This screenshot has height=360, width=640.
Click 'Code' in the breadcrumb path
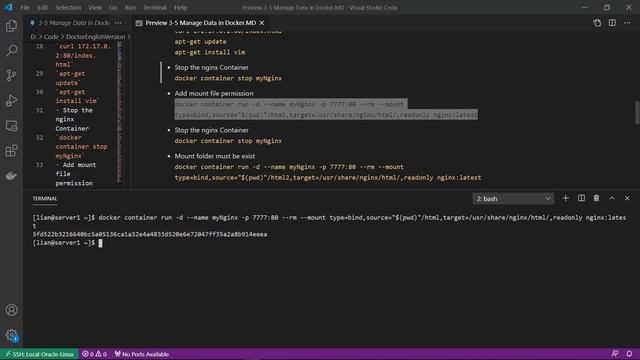pyautogui.click(x=51, y=37)
